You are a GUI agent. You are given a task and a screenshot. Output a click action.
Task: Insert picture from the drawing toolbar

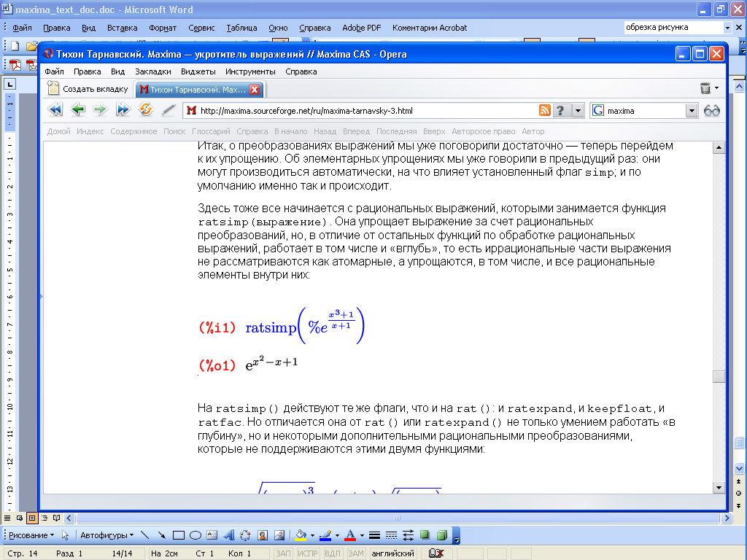pyautogui.click(x=279, y=535)
